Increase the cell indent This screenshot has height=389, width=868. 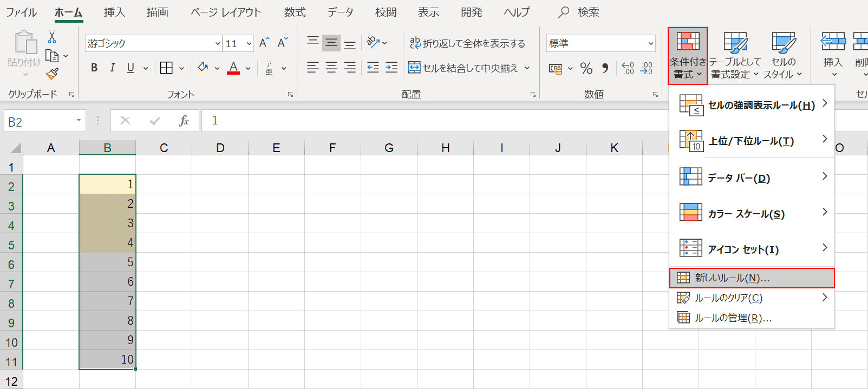point(391,68)
